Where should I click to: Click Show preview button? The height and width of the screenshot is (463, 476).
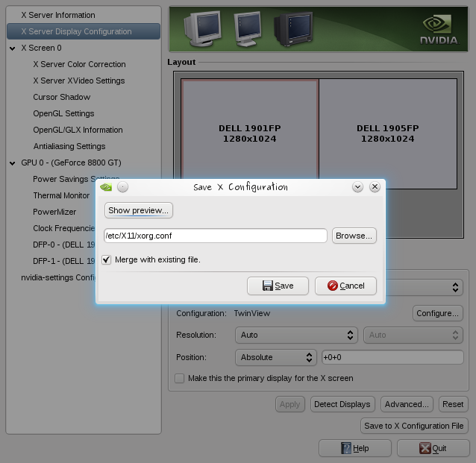click(139, 210)
